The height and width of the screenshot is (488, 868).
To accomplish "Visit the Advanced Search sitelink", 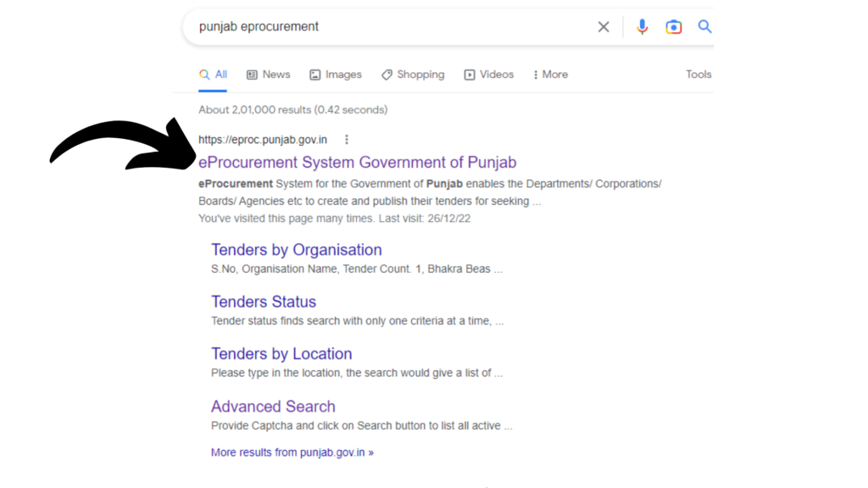I will [x=273, y=407].
